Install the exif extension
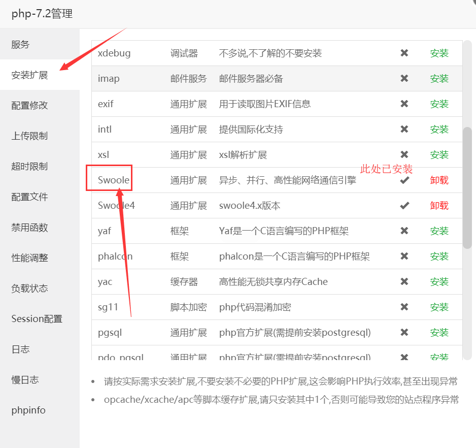The width and height of the screenshot is (476, 448). (439, 104)
